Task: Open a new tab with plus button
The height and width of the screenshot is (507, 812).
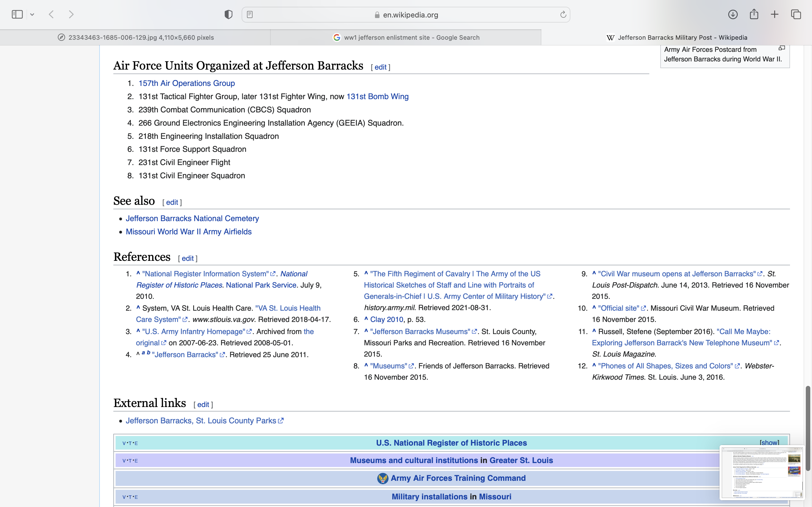Action: (775, 14)
